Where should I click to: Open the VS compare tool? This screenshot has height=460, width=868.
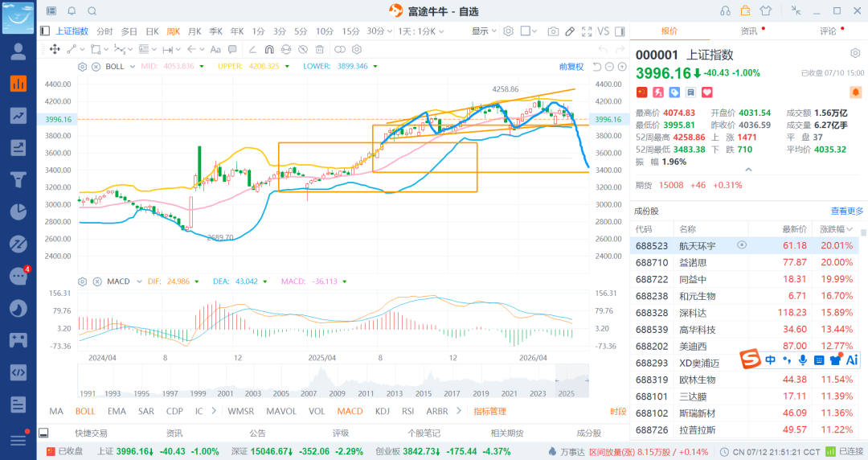click(x=604, y=31)
